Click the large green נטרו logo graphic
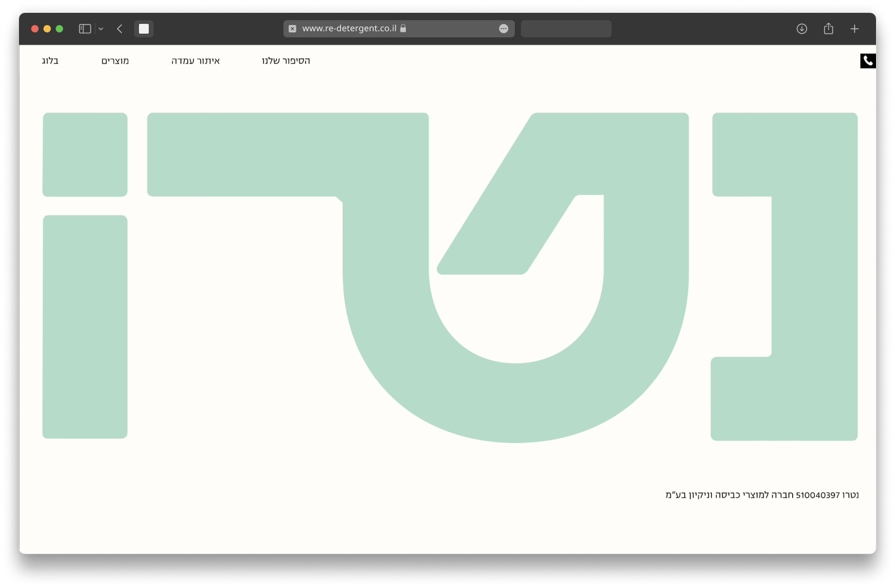Viewport: 895px width, 588px height. pyautogui.click(x=450, y=277)
